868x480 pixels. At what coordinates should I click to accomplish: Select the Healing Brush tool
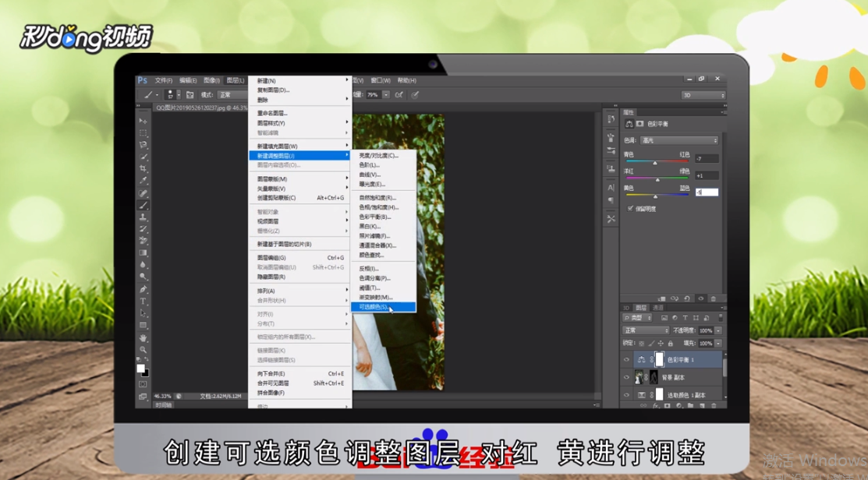point(143,193)
